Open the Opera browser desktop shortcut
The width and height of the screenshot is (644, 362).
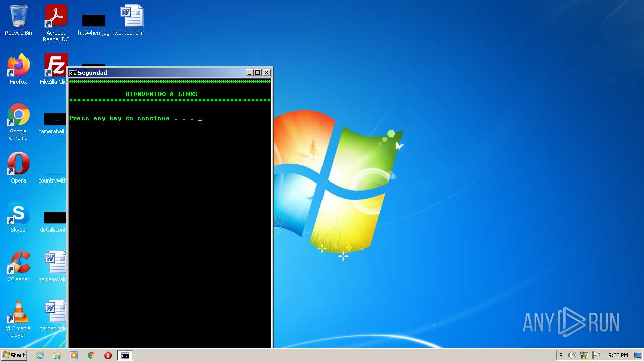(x=18, y=167)
